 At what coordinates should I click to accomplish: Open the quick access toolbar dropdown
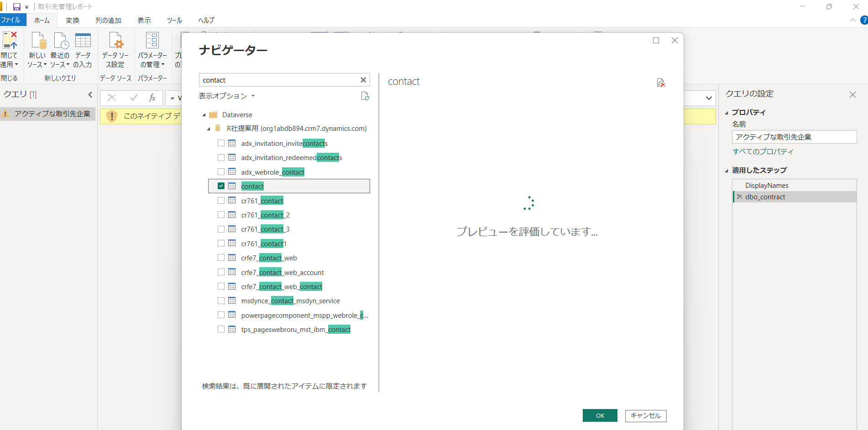click(x=27, y=7)
